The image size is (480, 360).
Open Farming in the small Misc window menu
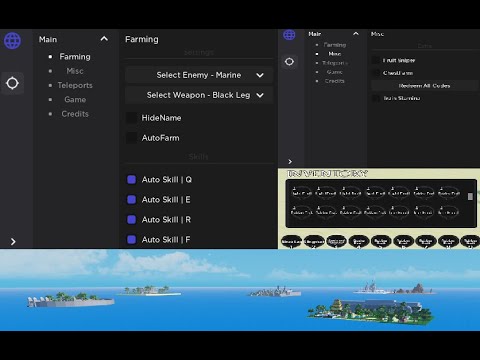click(335, 45)
